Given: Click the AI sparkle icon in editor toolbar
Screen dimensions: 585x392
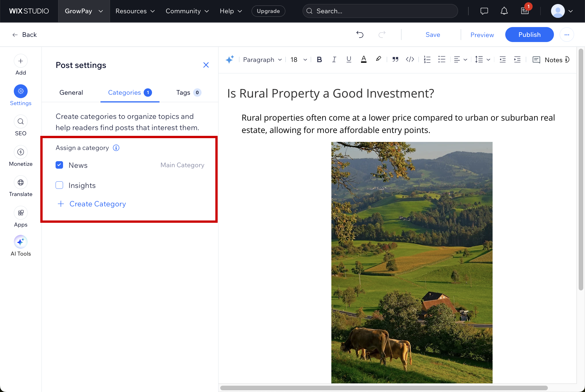Looking at the screenshot, I should 230,60.
